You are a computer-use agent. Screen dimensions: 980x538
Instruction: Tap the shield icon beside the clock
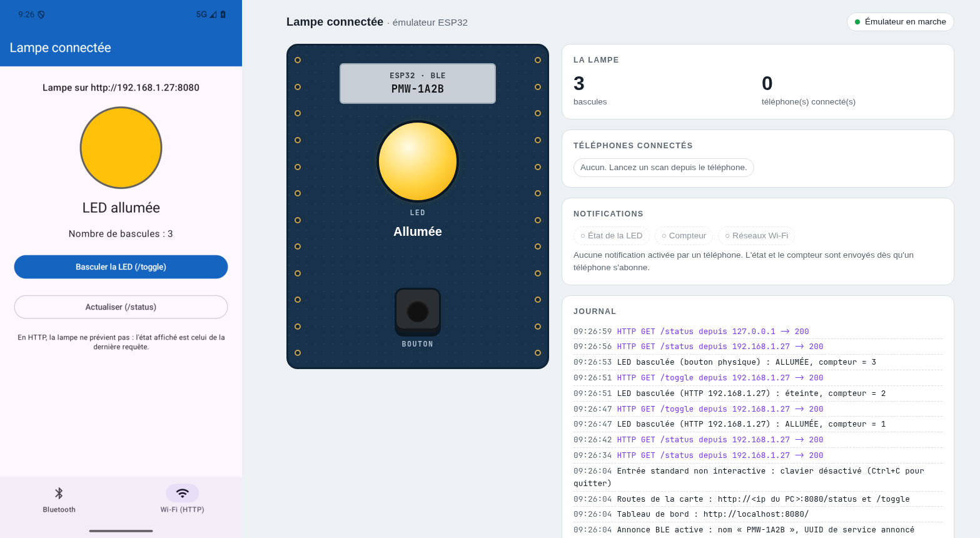(41, 14)
